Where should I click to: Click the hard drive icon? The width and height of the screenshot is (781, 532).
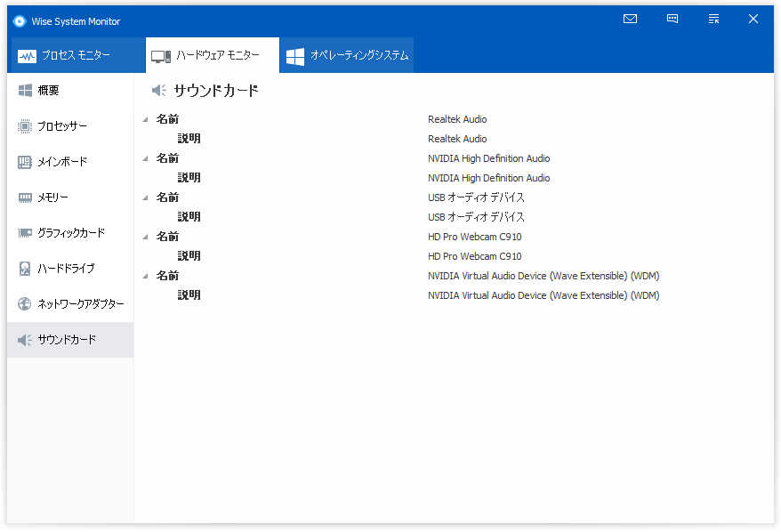24,269
